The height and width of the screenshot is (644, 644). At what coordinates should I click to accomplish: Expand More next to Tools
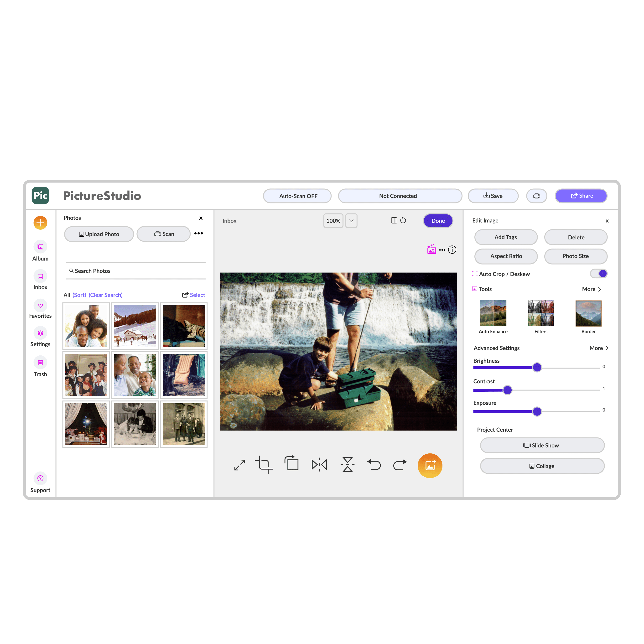tap(591, 289)
